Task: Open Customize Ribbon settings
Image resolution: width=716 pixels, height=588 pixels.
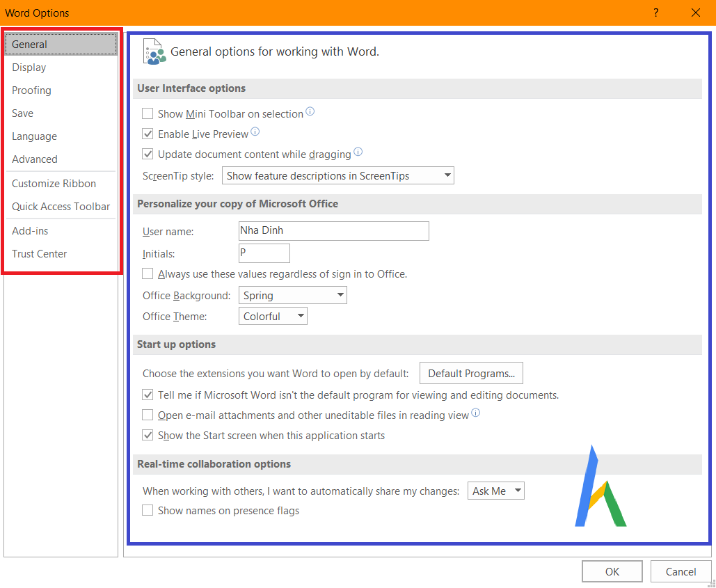Action: coord(61,184)
